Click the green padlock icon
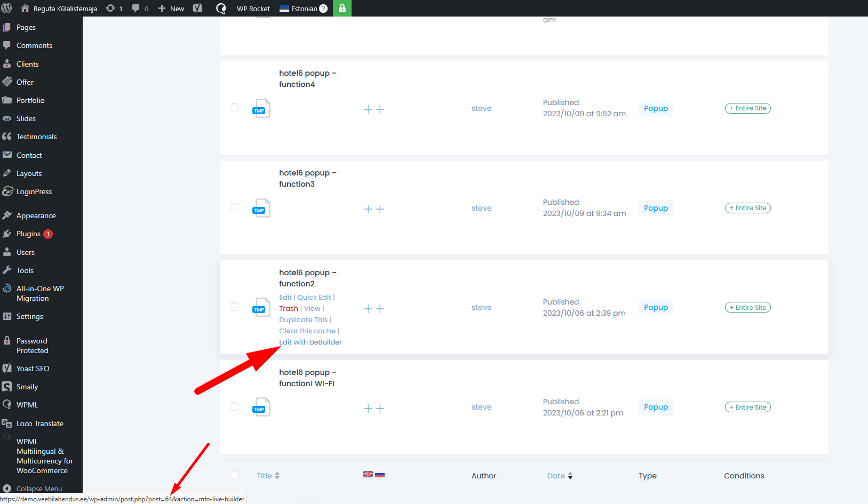The image size is (868, 504). (342, 8)
